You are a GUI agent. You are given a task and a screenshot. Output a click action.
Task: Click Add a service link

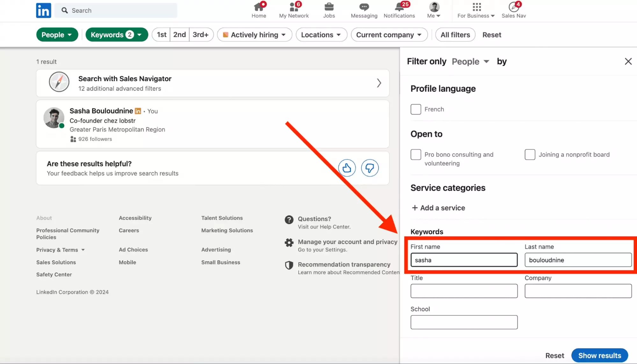438,208
